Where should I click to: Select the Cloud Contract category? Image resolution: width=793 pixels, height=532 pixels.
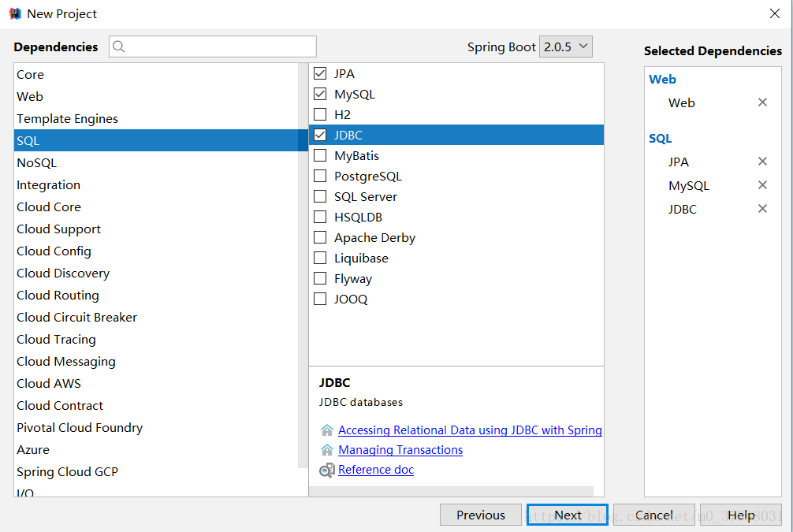[156, 406]
